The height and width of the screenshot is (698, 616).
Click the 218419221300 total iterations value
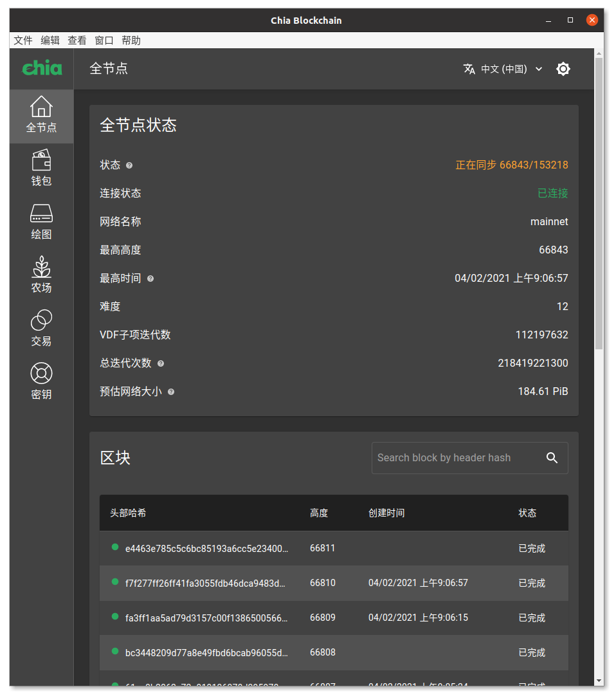[533, 363]
